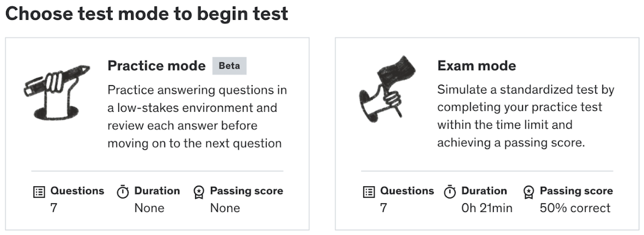The image size is (644, 235).
Task: Click the Practice mode passing score medal icon
Action: tap(199, 192)
